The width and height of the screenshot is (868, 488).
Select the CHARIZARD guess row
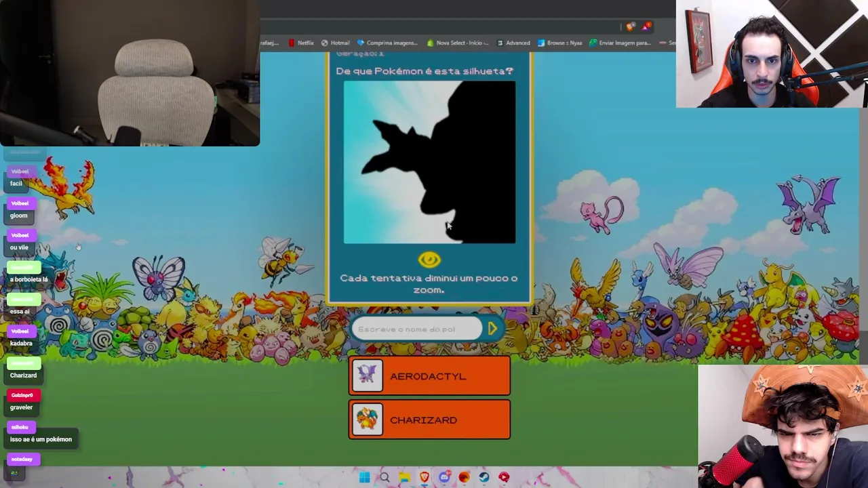click(x=429, y=420)
